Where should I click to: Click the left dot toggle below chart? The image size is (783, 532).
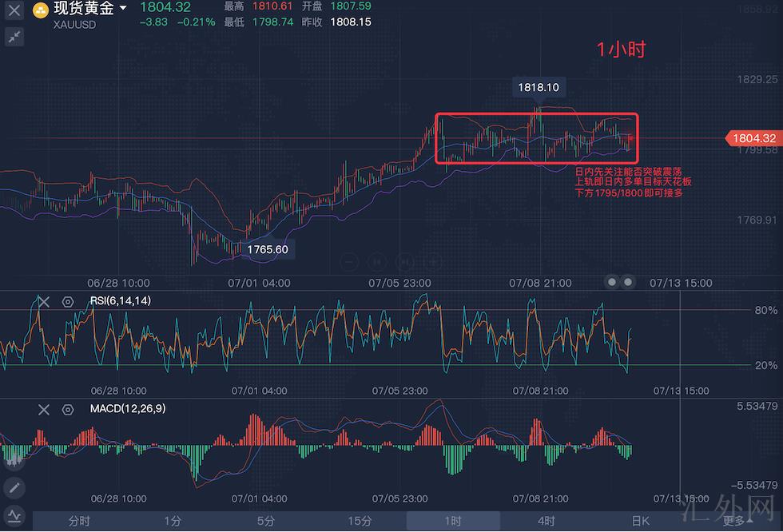click(612, 281)
